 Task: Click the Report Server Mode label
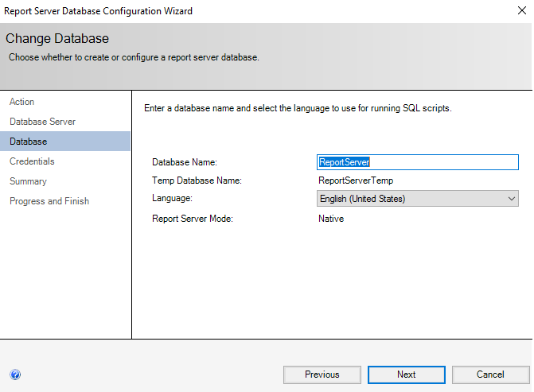(x=192, y=219)
